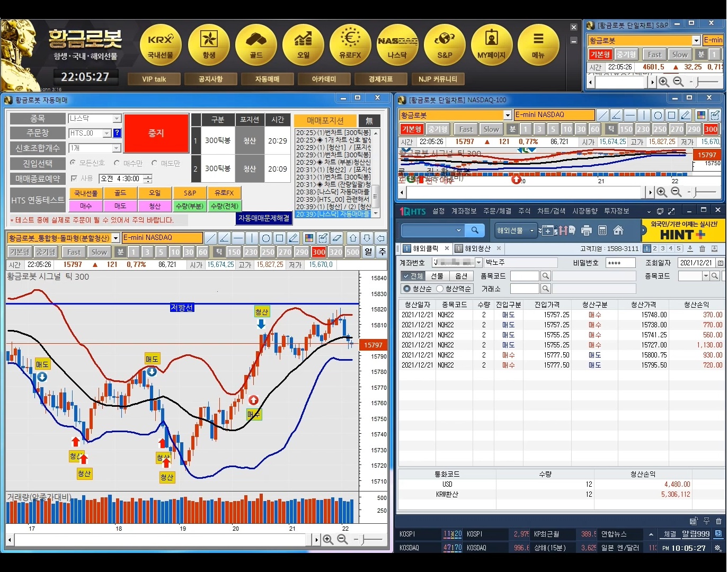Click the 비밀번호 password input field
Viewport: 728px width, 572px height.
[620, 263]
